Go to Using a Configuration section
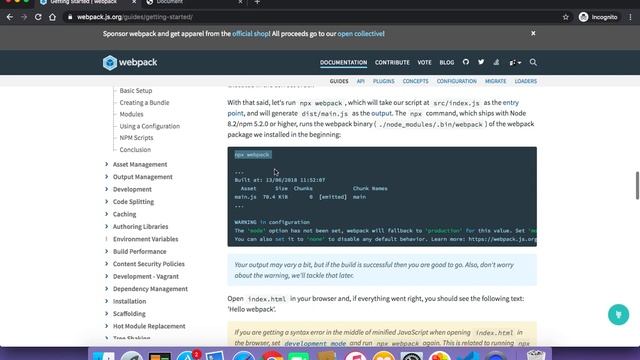The image size is (640, 360). click(150, 126)
